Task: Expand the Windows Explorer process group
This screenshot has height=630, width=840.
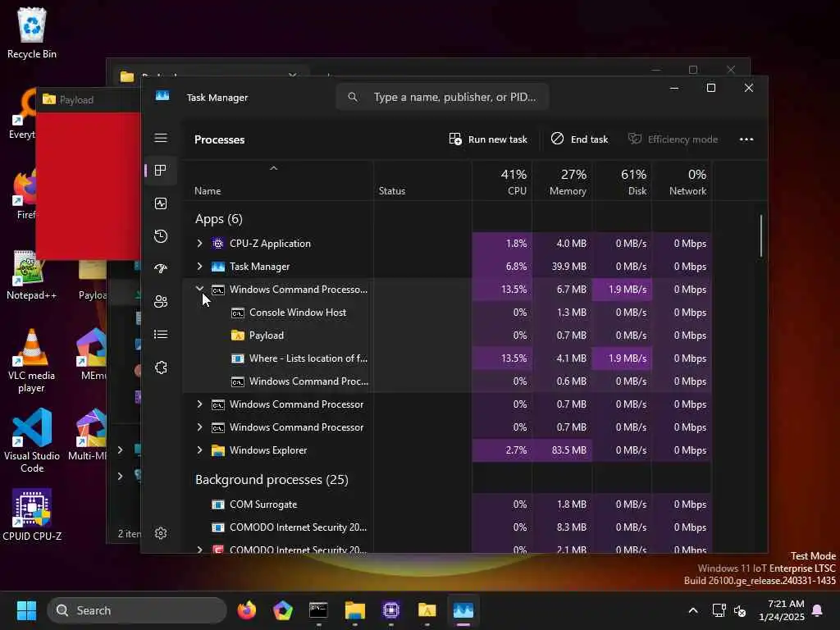Action: coord(200,450)
